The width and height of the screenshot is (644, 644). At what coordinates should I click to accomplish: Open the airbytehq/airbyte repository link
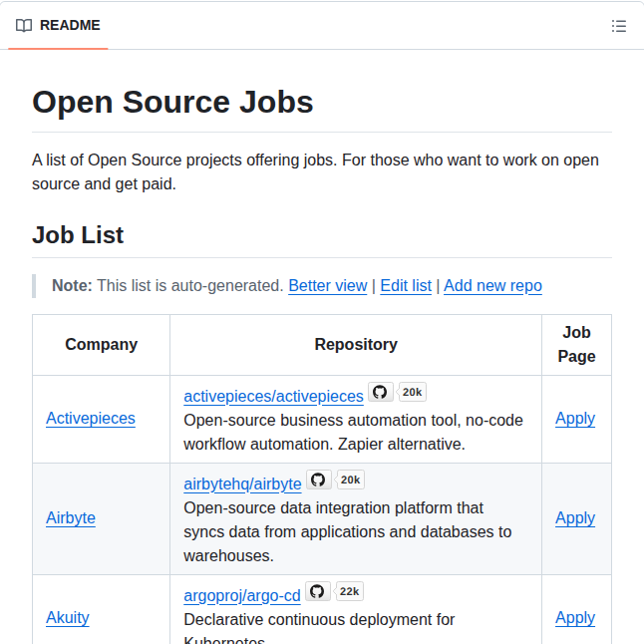[x=242, y=483]
